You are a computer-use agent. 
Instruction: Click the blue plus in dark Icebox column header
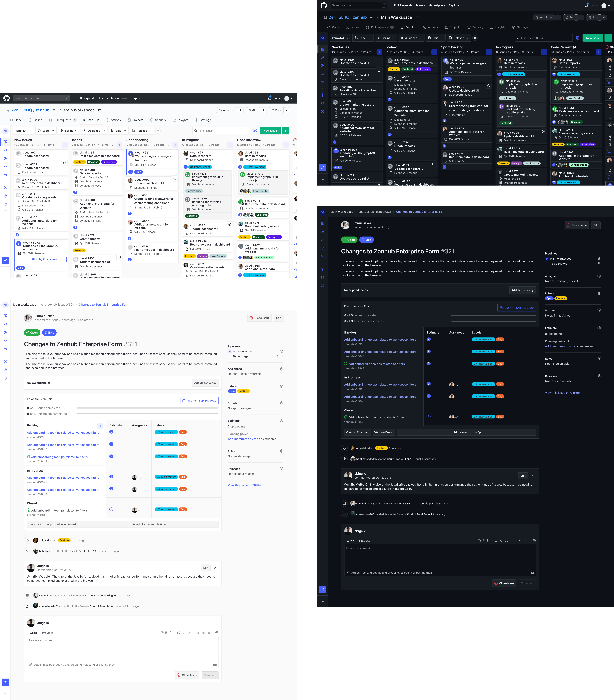pos(434,52)
